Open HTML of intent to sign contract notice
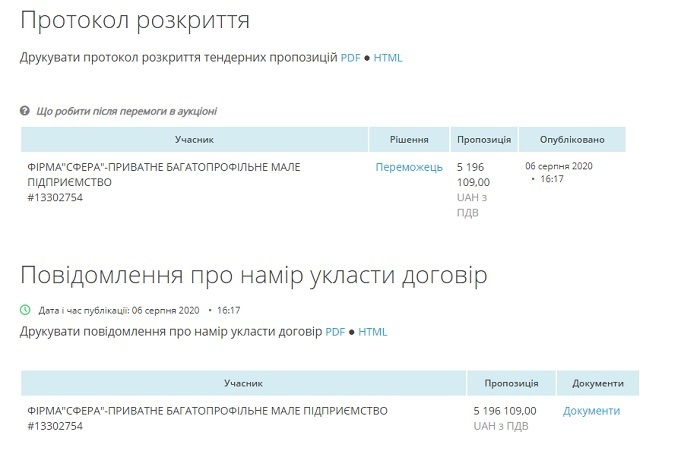This screenshot has height=473, width=700. click(x=372, y=332)
